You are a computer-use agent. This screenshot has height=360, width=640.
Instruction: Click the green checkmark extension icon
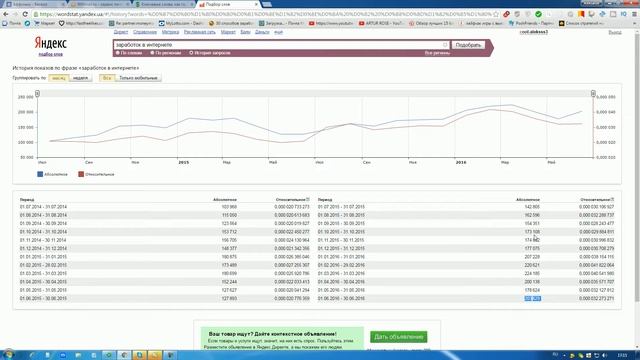click(x=538, y=14)
